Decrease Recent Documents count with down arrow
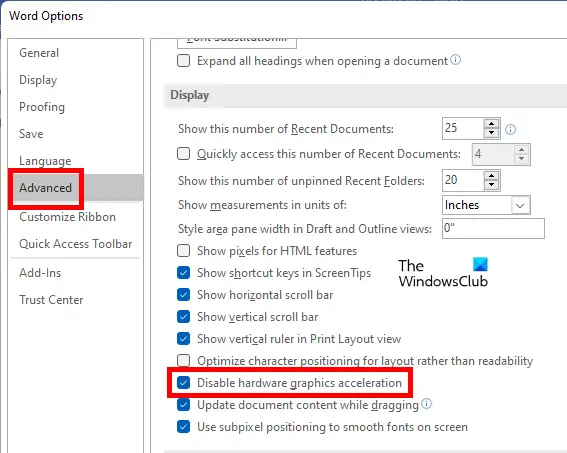 click(491, 133)
